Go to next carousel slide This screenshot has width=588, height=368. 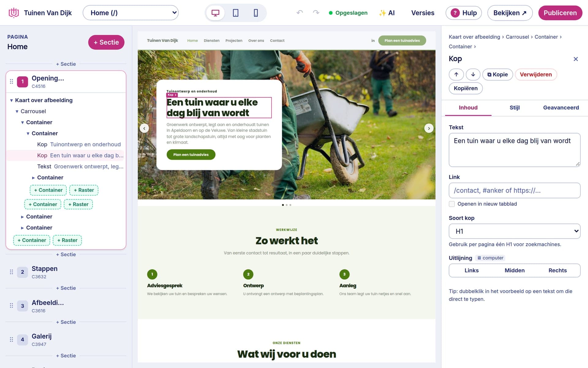coord(429,128)
